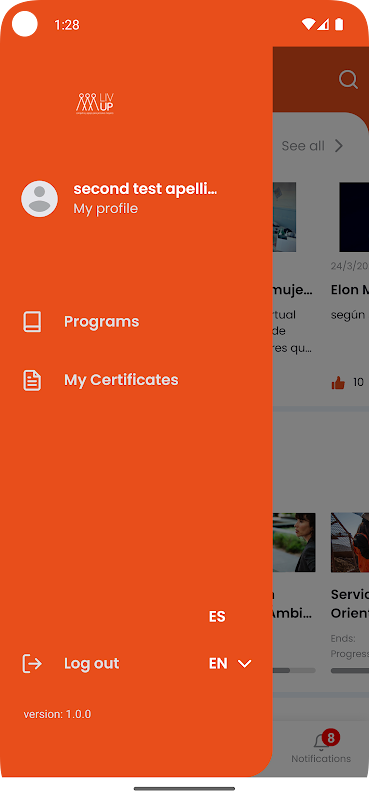Open the Elon M… news thumbnail
This screenshot has height=800, width=369.
354,217
